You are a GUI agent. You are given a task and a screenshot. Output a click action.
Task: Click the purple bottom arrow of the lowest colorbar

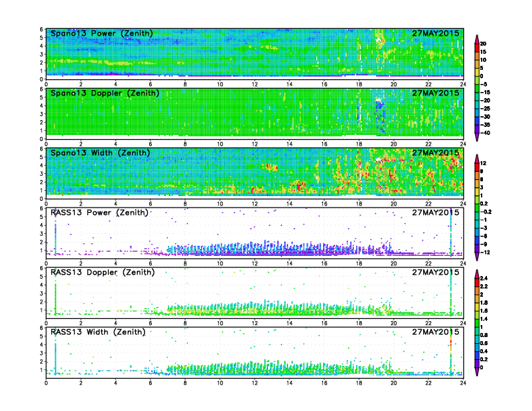pyautogui.click(x=477, y=371)
